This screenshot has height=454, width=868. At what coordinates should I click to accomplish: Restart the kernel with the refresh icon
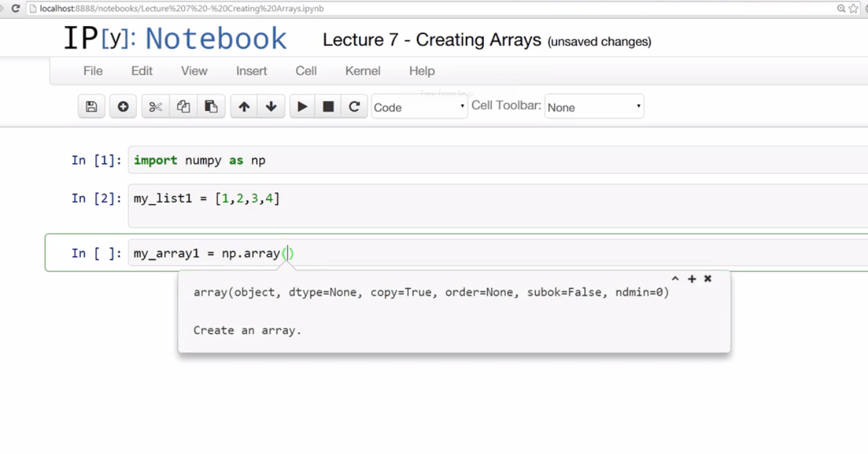(x=354, y=106)
